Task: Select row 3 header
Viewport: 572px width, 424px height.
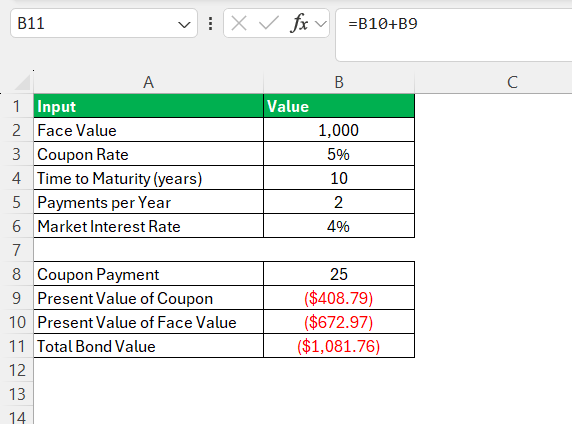Action: coord(16,154)
